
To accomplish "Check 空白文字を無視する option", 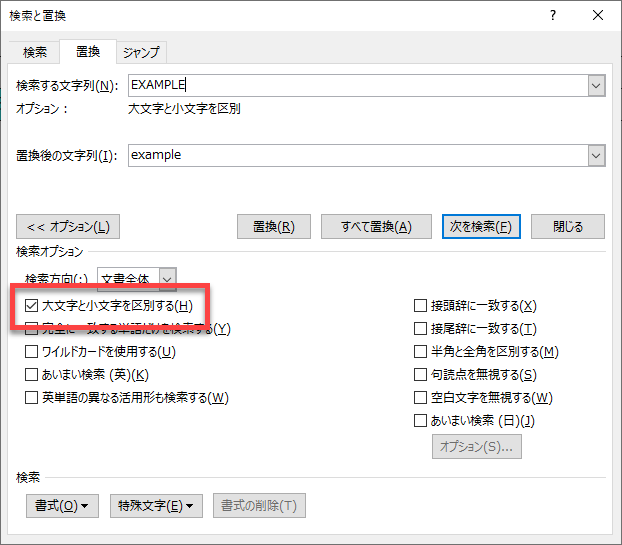I will 421,397.
